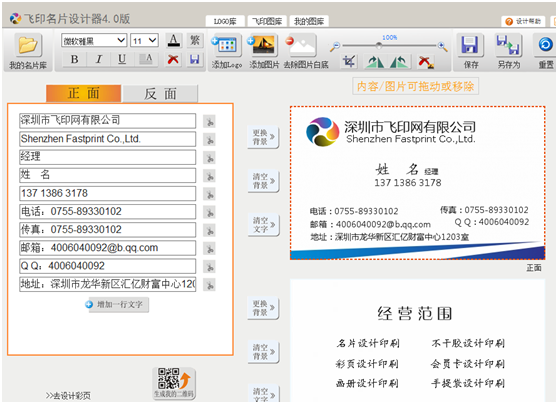Adjust the 100% zoom slider handle
Viewport: 558px width, 404px height.
point(379,46)
